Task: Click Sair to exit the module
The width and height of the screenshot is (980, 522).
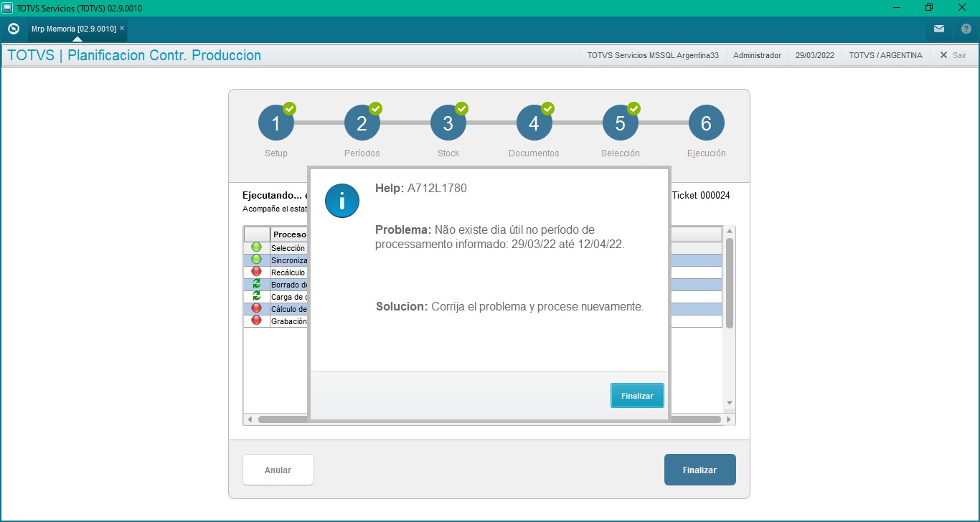Action: (x=953, y=55)
